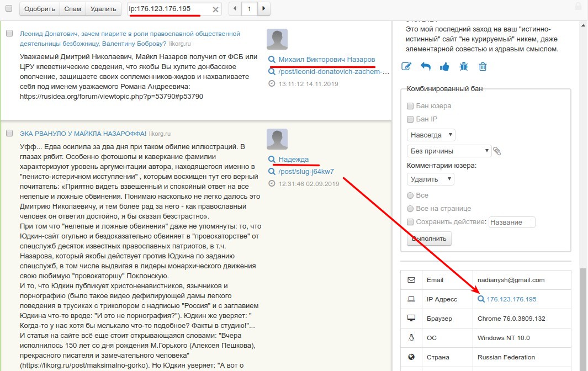Go to next page arrow
This screenshot has height=371, width=588.
tap(263, 8)
